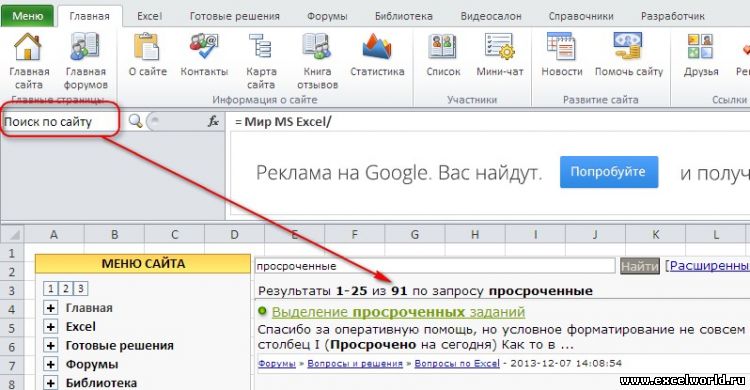Select row 1 header

11,253
